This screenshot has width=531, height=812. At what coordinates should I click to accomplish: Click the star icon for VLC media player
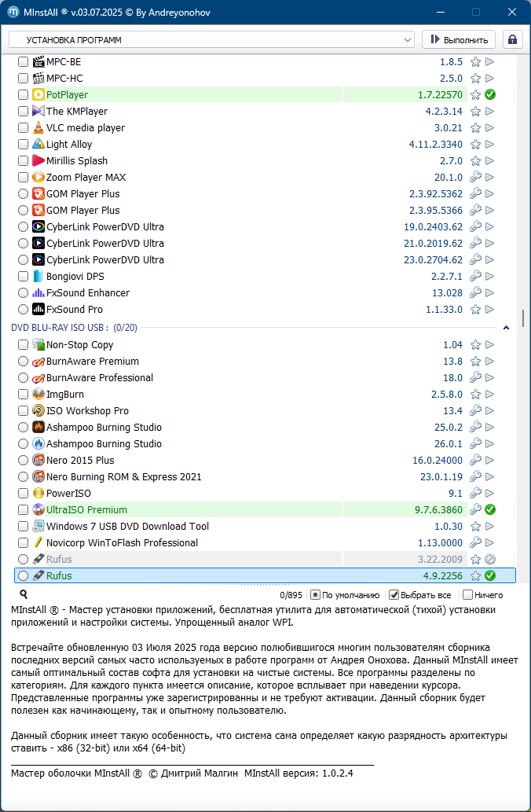(x=475, y=128)
